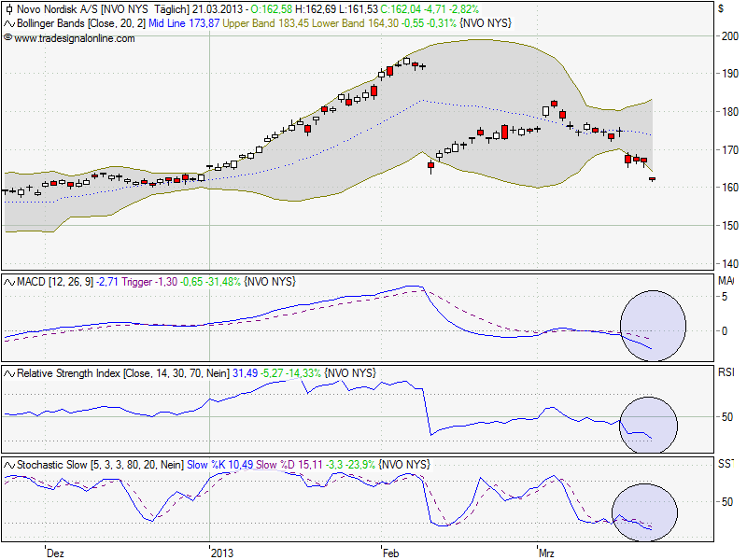Select the curve icon next to Relative Strength Index

(8, 372)
